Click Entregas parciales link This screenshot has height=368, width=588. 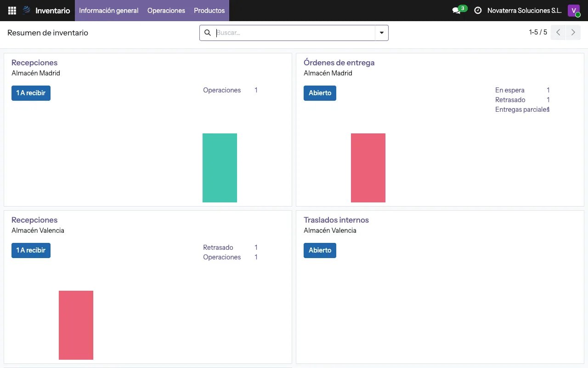click(x=522, y=109)
